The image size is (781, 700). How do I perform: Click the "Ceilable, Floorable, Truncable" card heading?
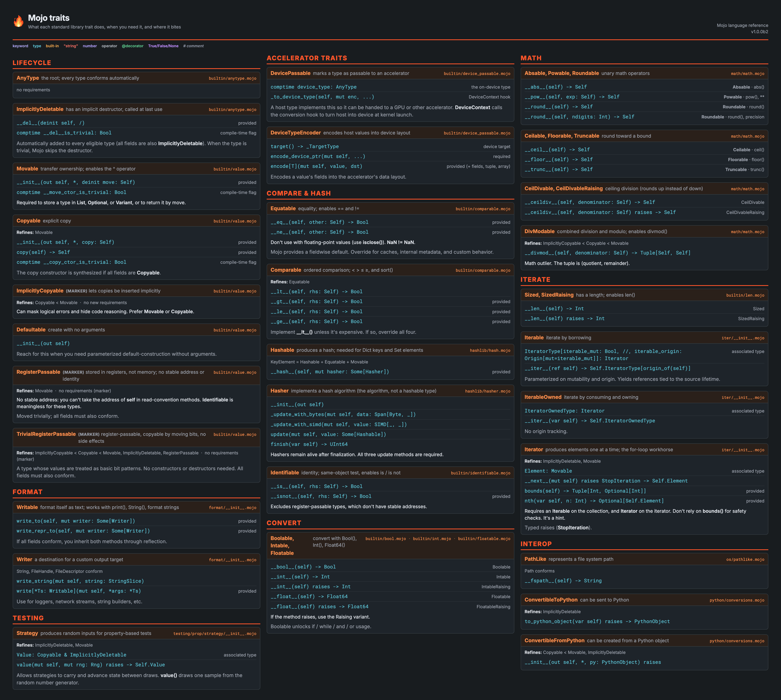tap(562, 136)
